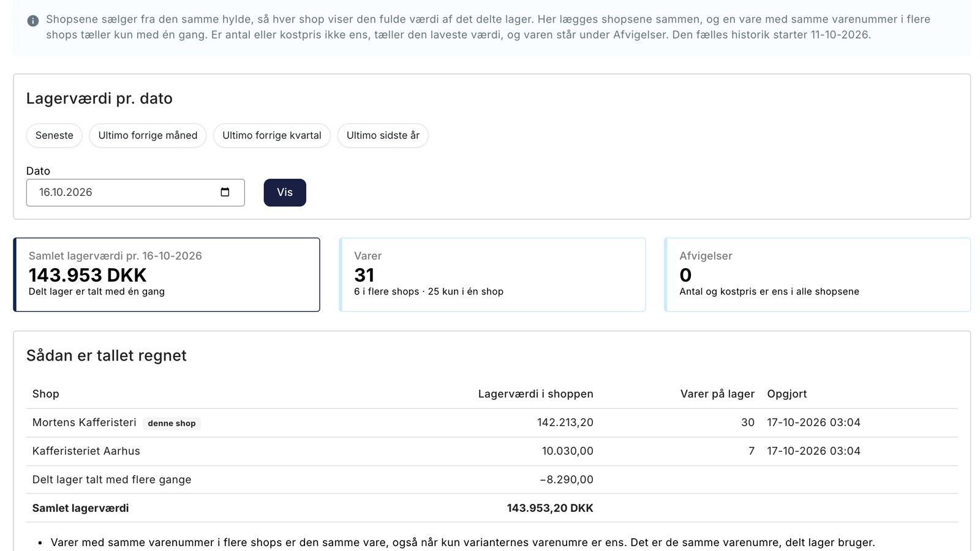Click the Shop column header
Screen dimensions: 980x551
point(46,394)
